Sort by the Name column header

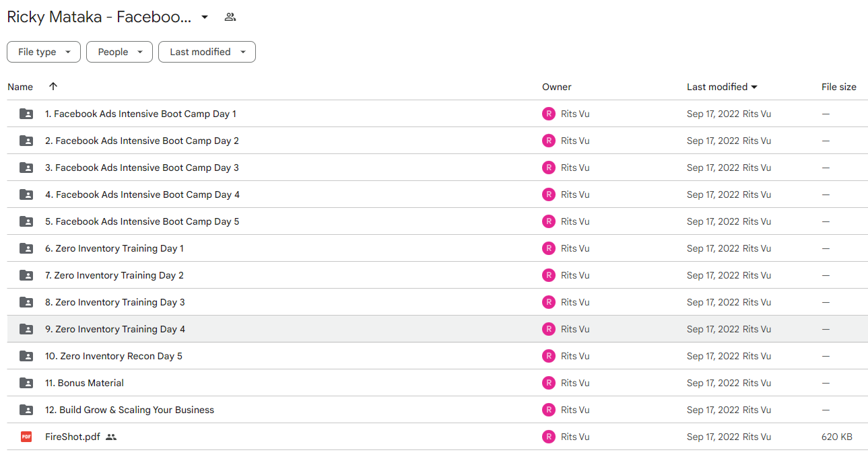(x=20, y=87)
